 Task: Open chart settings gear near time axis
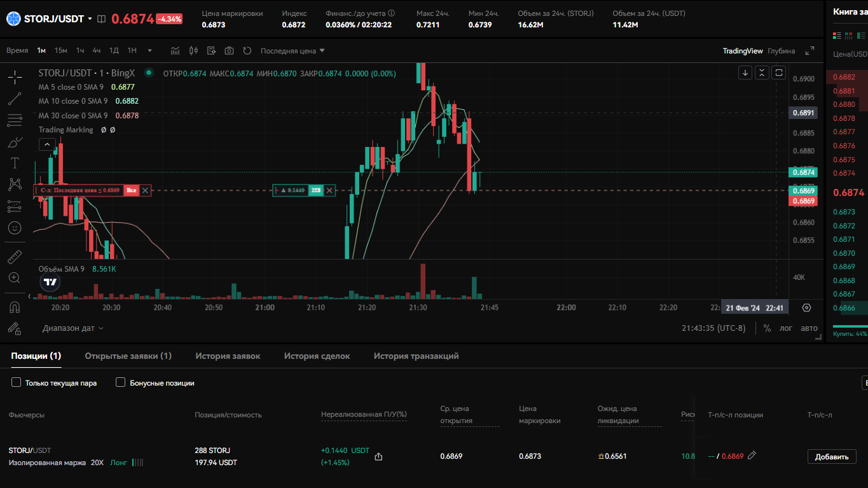pos(807,307)
